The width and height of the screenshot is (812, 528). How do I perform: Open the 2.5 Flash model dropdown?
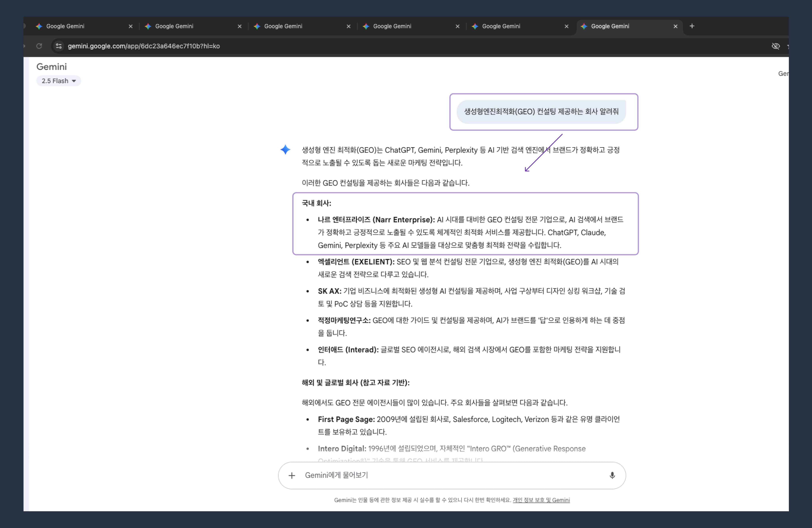click(x=58, y=81)
